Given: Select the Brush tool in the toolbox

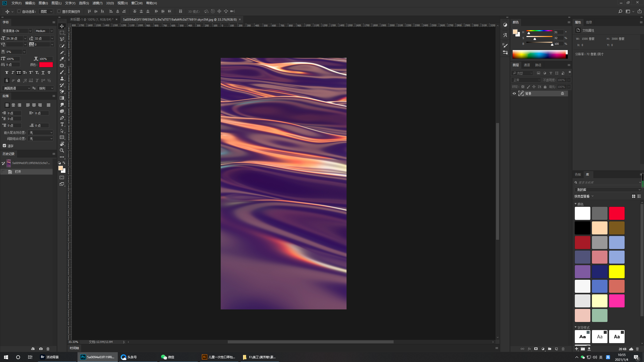Looking at the screenshot, I should pyautogui.click(x=62, y=72).
